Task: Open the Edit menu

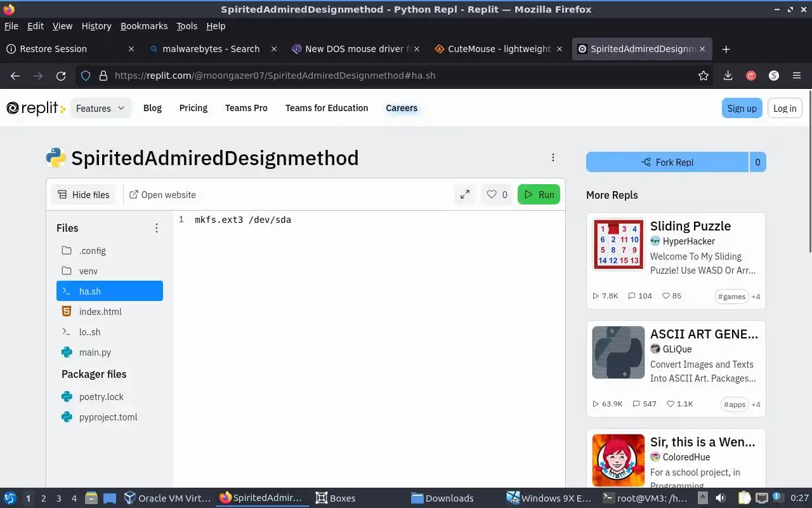Action: tap(36, 26)
